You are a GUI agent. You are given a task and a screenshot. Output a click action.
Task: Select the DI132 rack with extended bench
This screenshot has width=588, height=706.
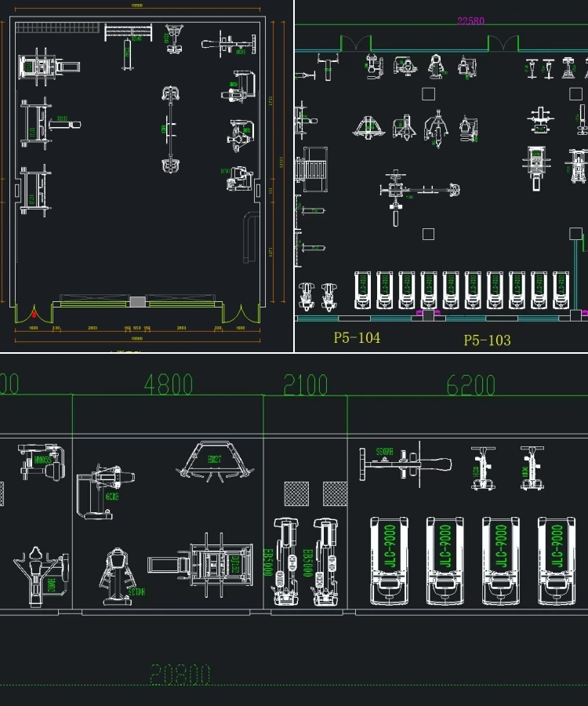[200, 565]
